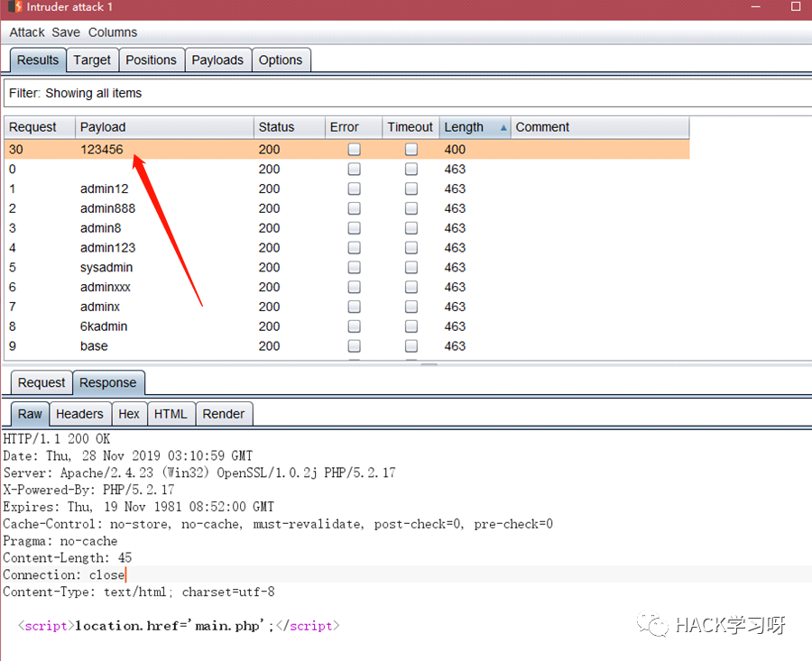Screen dimensions: 812x661
Task: Click the Connection: close header line
Action: pyautogui.click(x=64, y=575)
